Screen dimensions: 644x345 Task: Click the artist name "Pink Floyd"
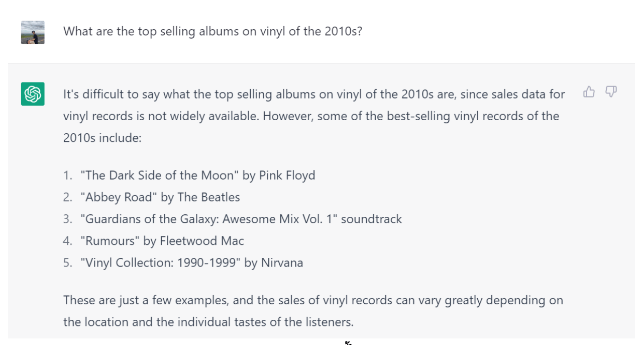287,176
